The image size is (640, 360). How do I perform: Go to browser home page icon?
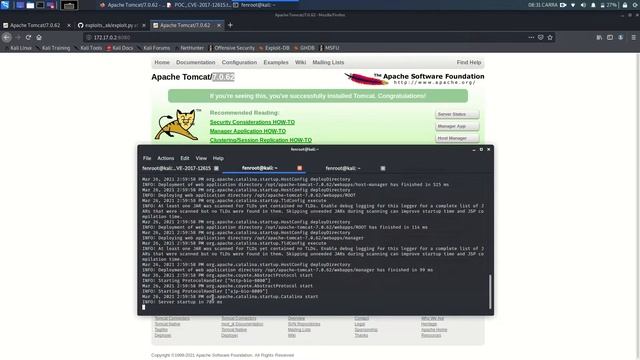click(x=39, y=37)
